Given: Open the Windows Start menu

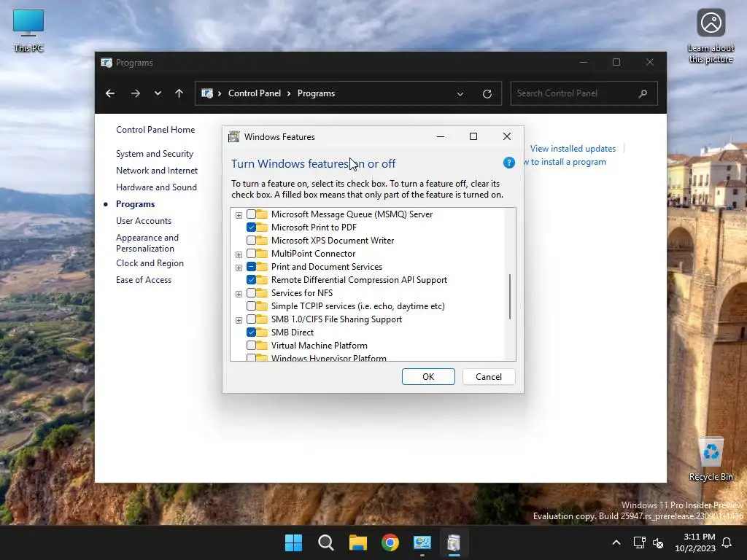Looking at the screenshot, I should 293,542.
